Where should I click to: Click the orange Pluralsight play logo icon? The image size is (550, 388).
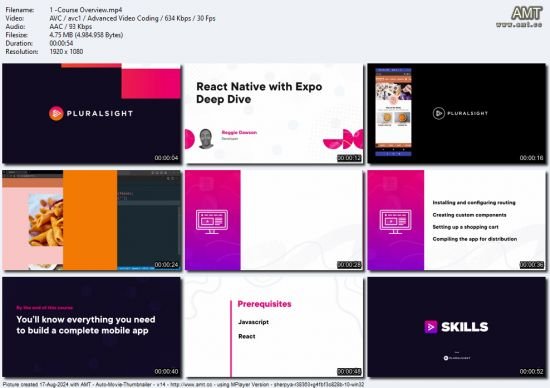point(56,113)
